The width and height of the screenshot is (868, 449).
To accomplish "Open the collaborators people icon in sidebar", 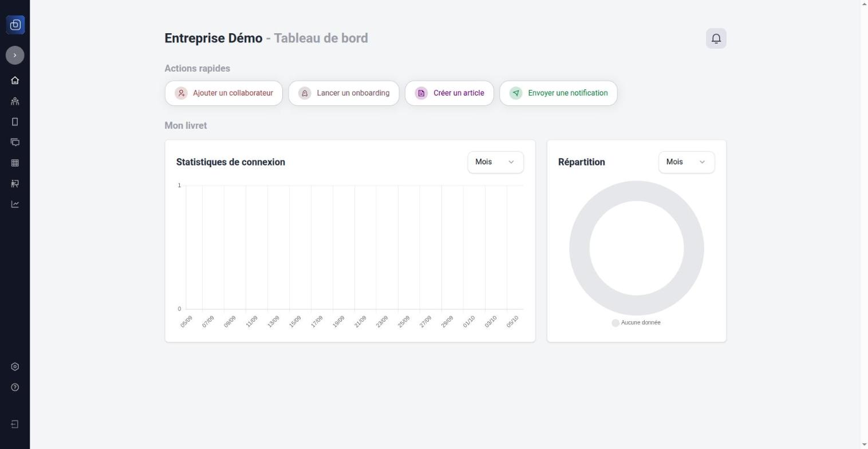I will tap(15, 101).
